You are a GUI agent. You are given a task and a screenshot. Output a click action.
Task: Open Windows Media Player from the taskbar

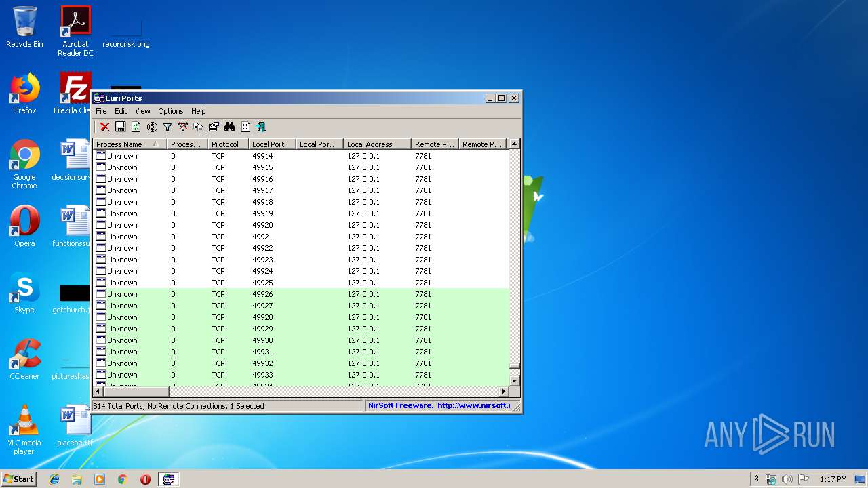click(100, 479)
